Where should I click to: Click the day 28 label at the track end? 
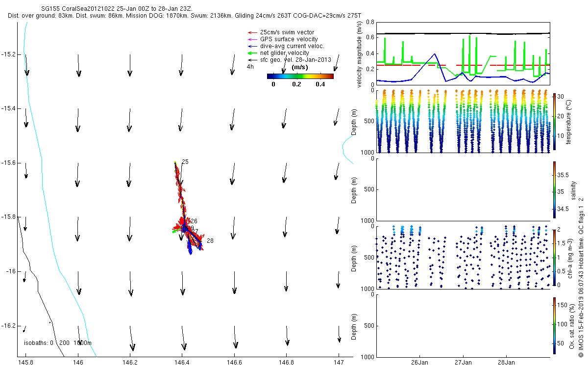click(x=210, y=241)
